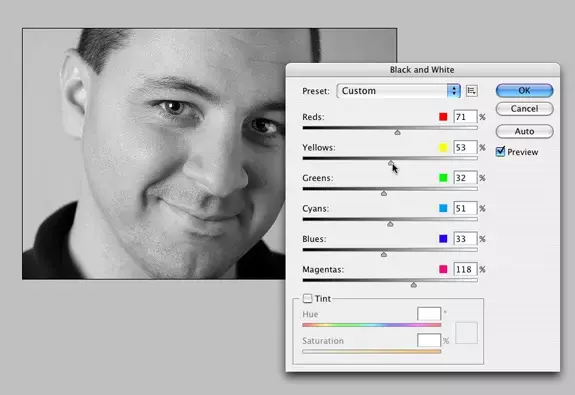Click the Hue value input field
Viewport: 575px width, 395px height.
(x=429, y=314)
